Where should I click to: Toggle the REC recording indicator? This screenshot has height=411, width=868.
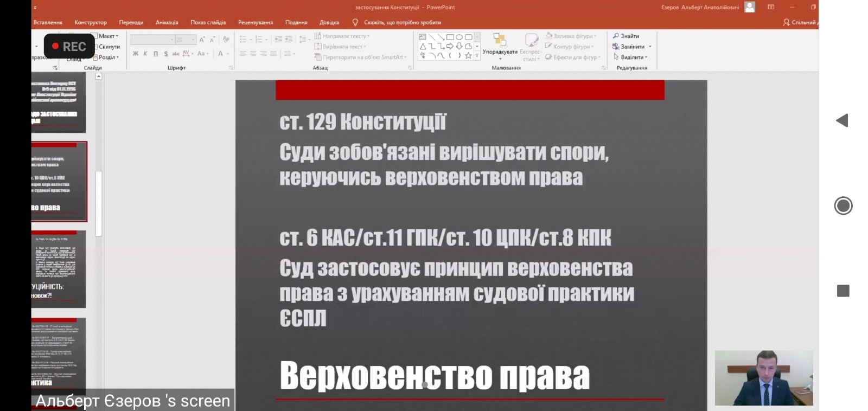click(69, 47)
